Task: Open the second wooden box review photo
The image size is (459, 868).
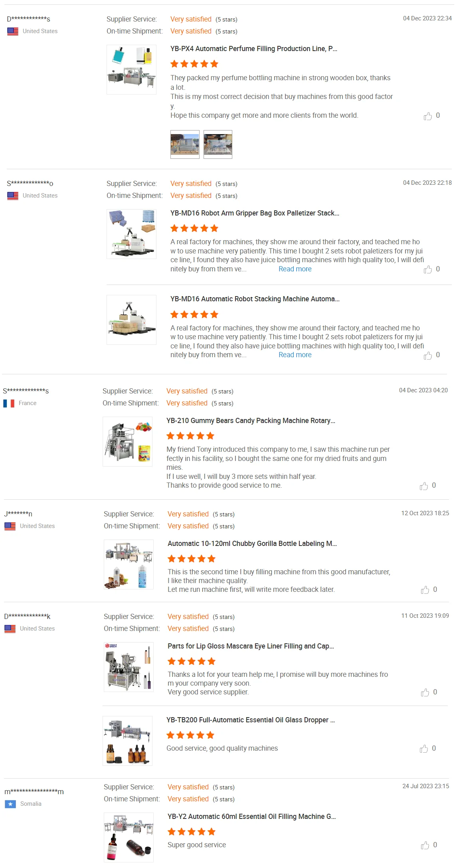Action: point(218,144)
